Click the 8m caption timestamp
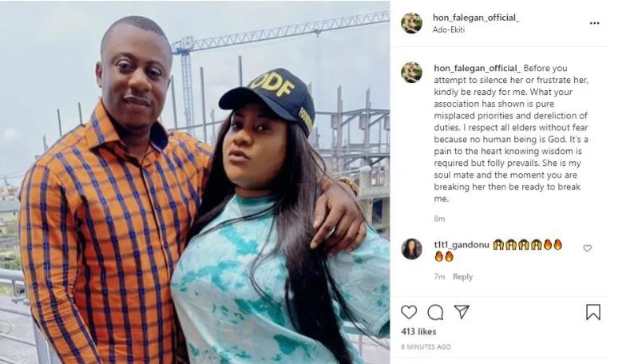The height and width of the screenshot is (364, 642). click(x=439, y=219)
